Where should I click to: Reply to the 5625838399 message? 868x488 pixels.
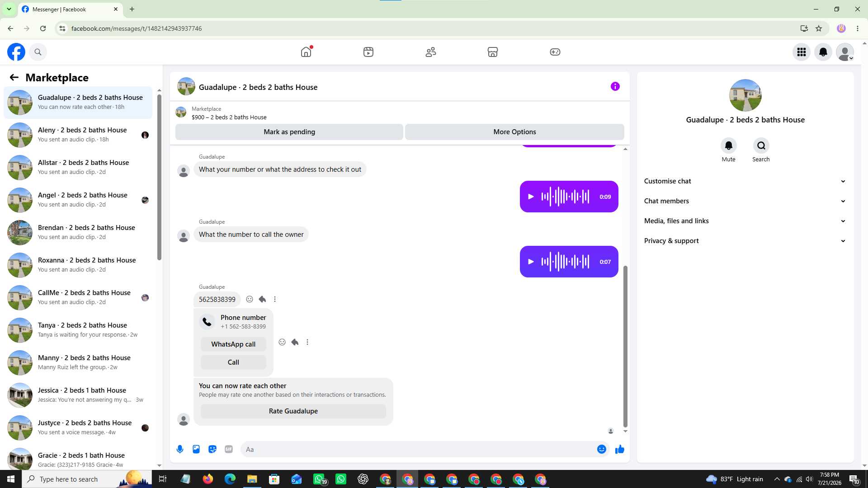[x=262, y=299]
